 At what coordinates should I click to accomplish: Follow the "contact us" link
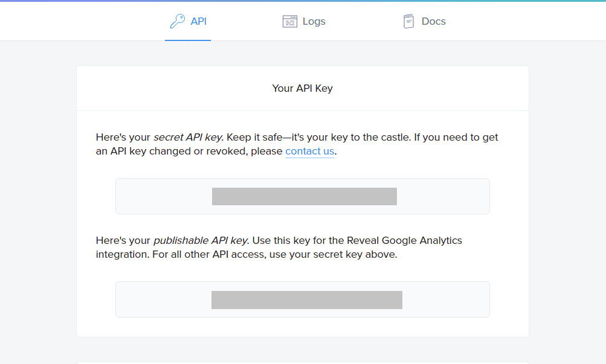tap(309, 152)
